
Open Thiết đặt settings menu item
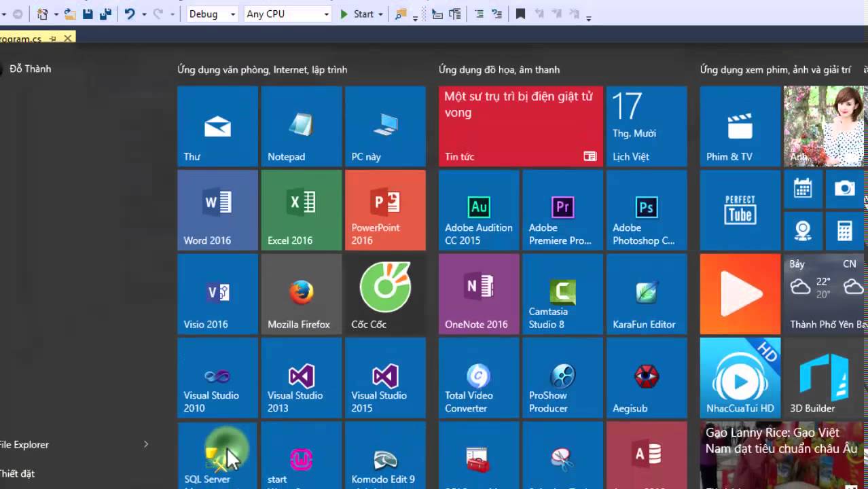click(x=18, y=473)
